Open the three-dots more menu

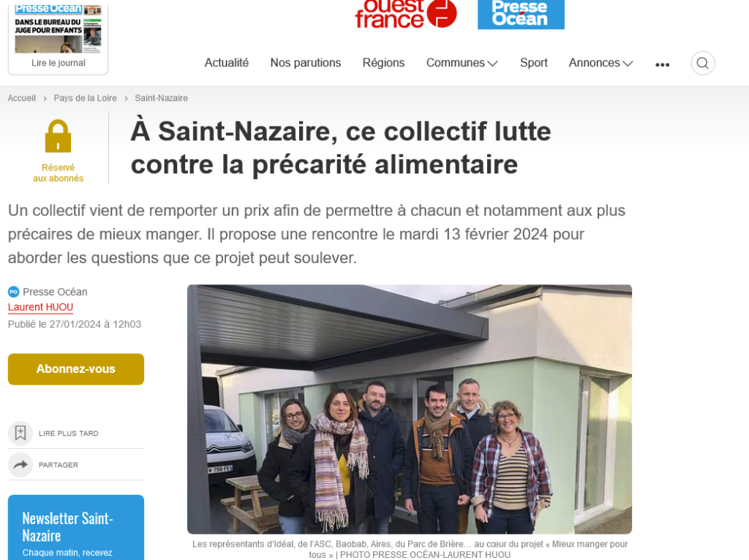pos(662,64)
